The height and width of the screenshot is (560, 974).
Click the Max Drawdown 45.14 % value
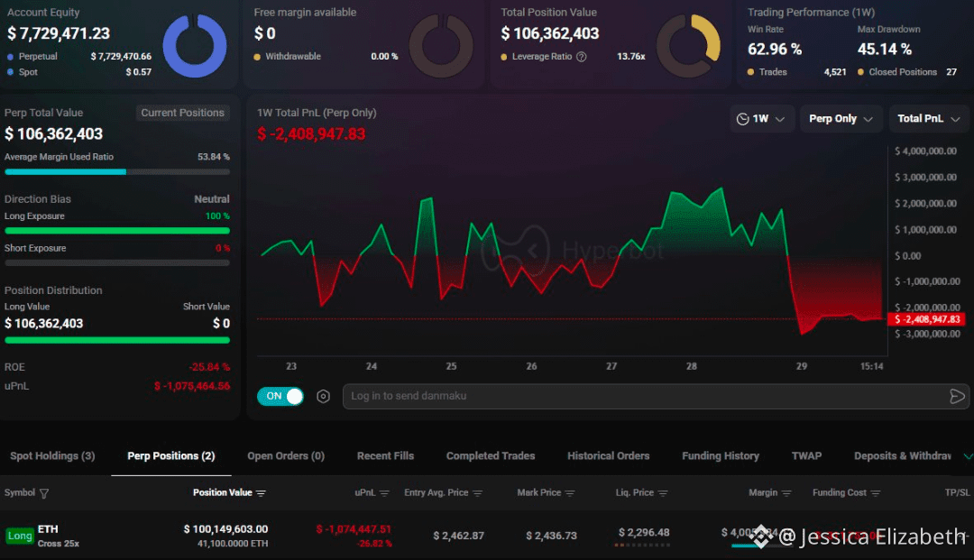pyautogui.click(x=885, y=49)
